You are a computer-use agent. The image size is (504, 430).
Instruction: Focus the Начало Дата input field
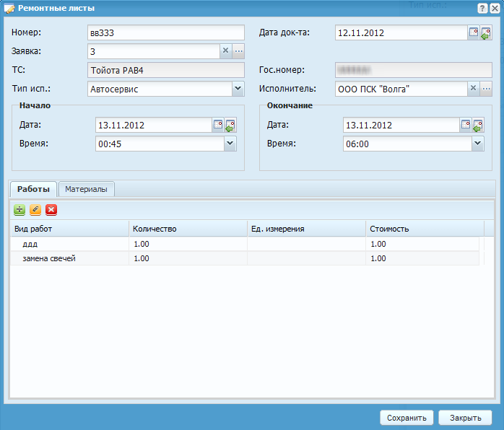coord(154,126)
